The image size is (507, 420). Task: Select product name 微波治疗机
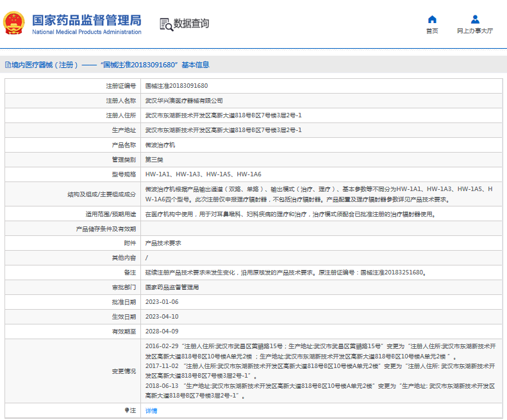tap(160, 145)
